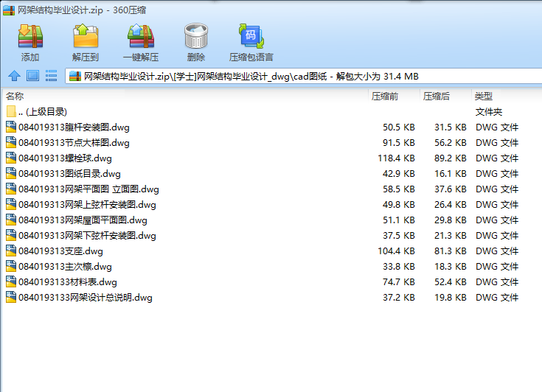The width and height of the screenshot is (542, 392).
Task: Select file 0840193133材料表.dwg
Action: click(272, 281)
